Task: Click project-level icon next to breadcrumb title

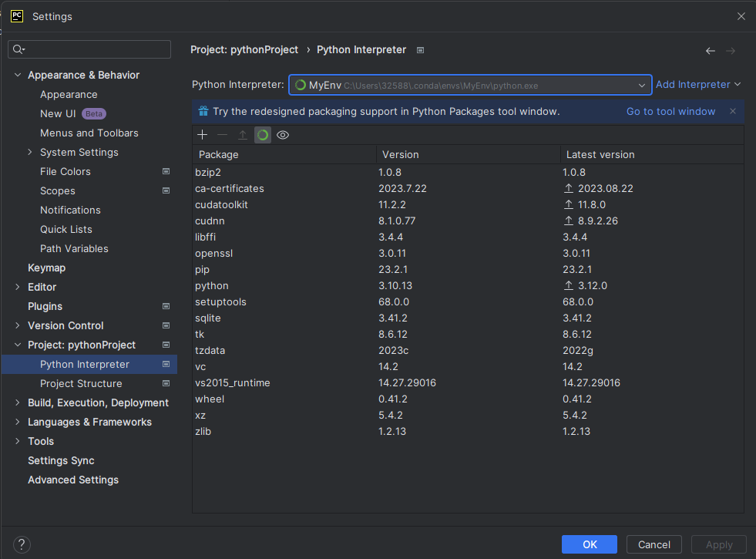Action: tap(421, 50)
